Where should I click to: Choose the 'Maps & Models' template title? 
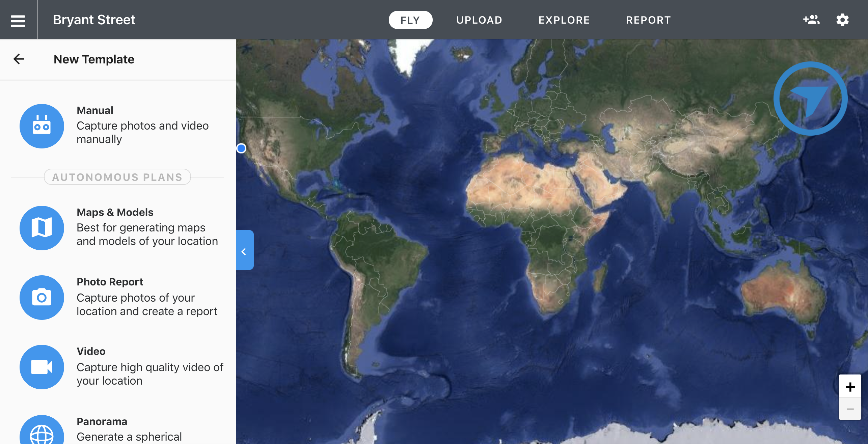point(115,212)
